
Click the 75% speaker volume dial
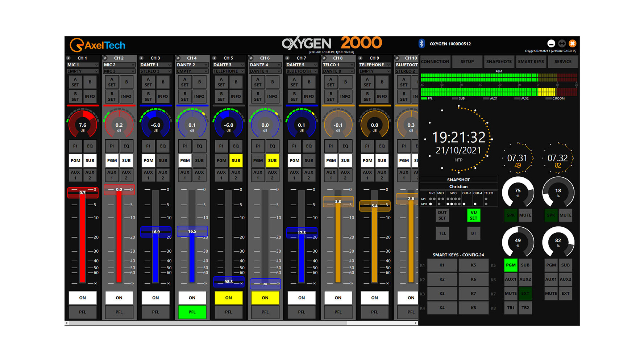[518, 192]
